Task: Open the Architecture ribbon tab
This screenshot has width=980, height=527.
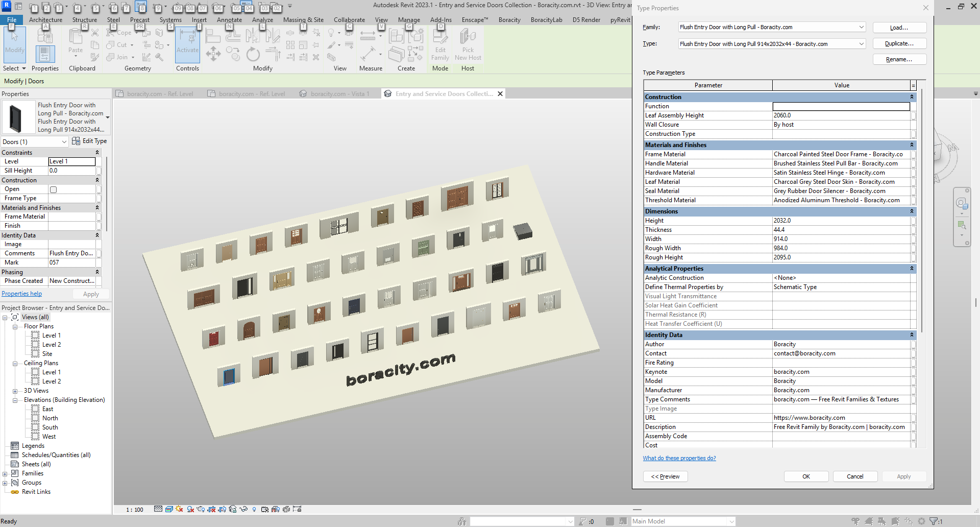Action: click(45, 20)
